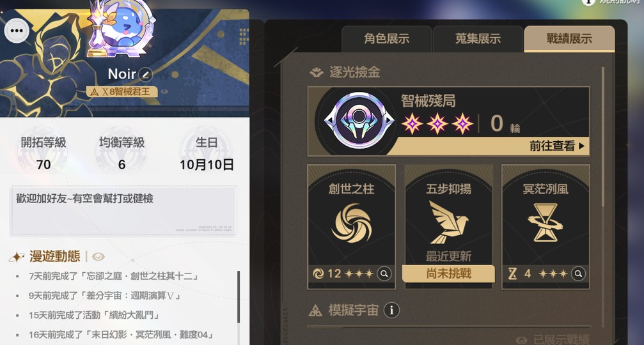Image resolution: width=644 pixels, height=345 pixels.
Task: Click the magnifier on 冥茫冽風 card
Action: pyautogui.click(x=578, y=273)
